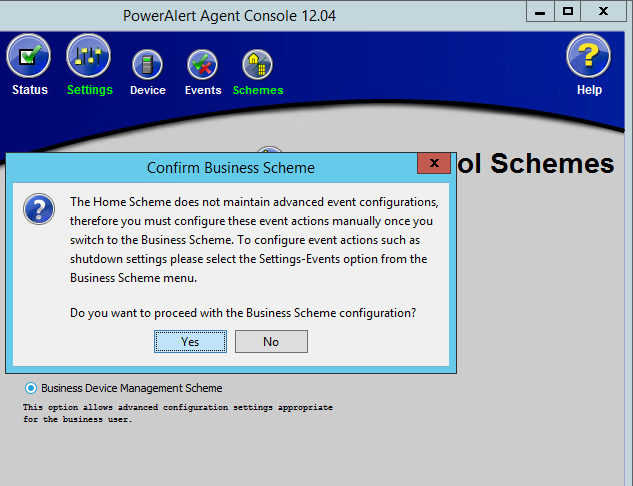Open Help question mark icon

(589, 56)
